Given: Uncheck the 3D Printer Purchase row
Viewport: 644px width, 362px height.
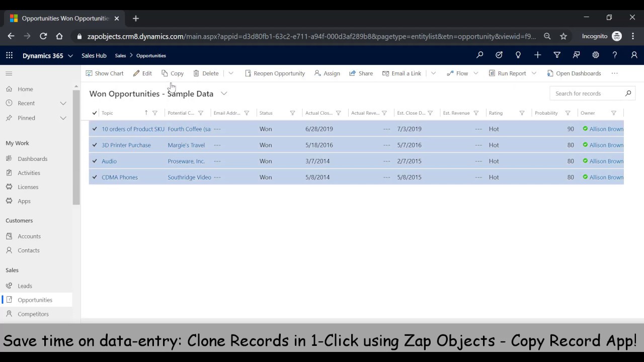Looking at the screenshot, I should tap(95, 145).
